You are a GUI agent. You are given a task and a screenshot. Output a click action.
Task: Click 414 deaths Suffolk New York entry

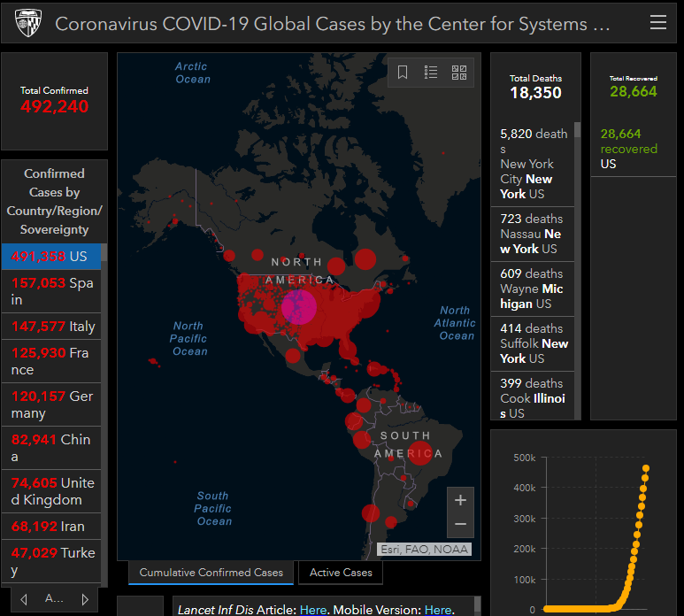[x=533, y=343]
